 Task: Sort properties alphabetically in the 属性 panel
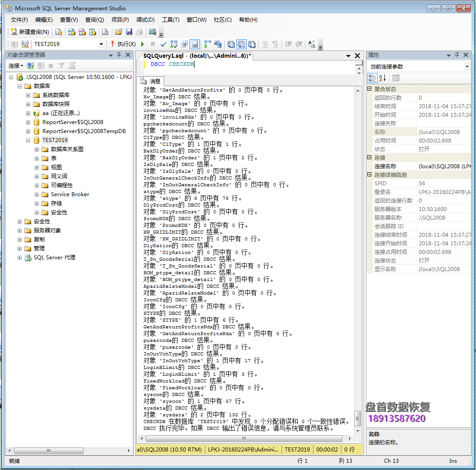click(x=383, y=78)
